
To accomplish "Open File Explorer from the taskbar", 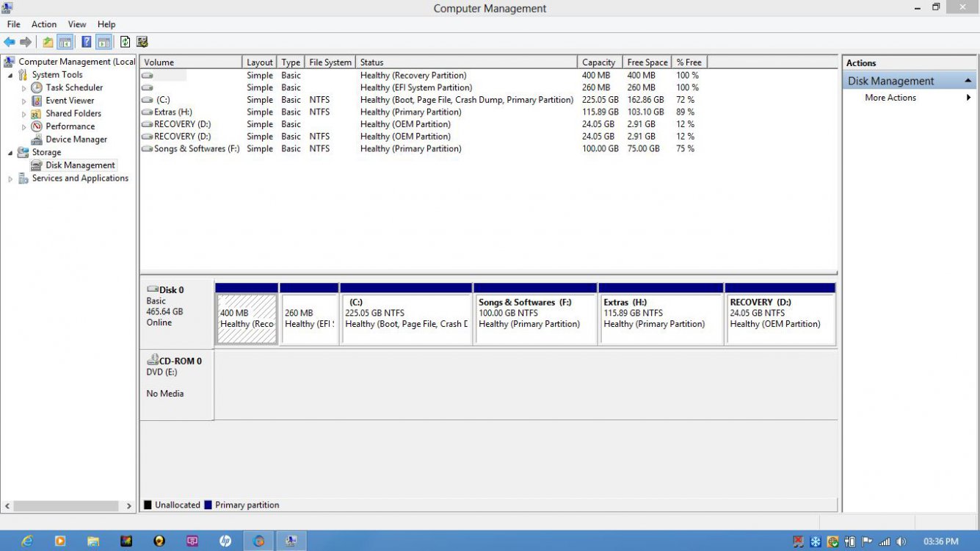I will tap(93, 541).
